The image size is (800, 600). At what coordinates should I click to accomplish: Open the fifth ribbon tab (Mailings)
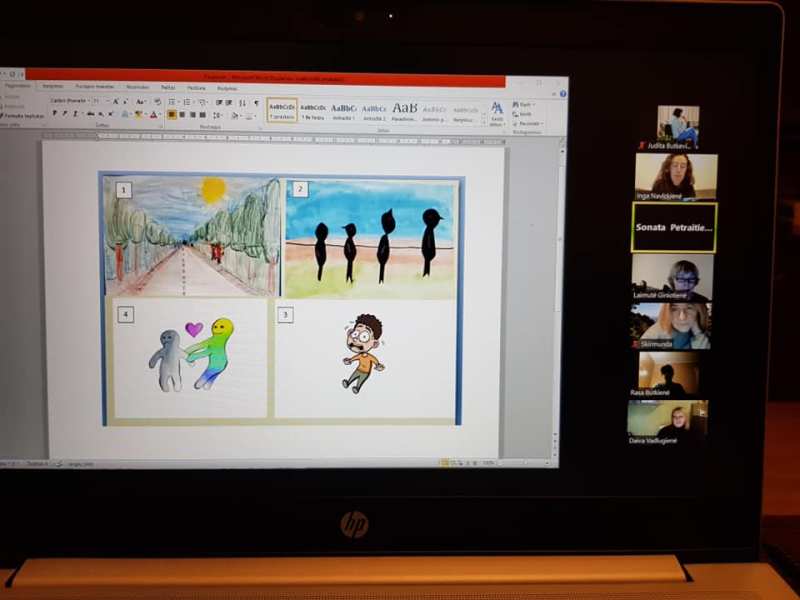168,88
